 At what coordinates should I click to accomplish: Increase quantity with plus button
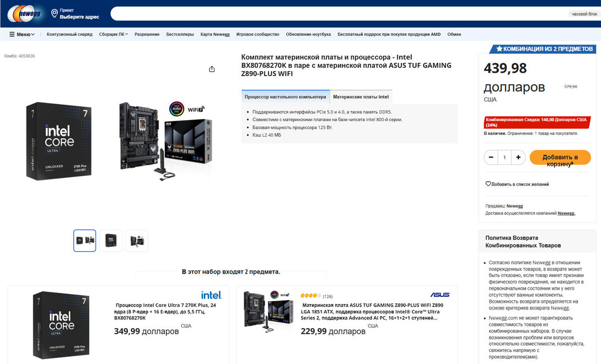point(518,157)
